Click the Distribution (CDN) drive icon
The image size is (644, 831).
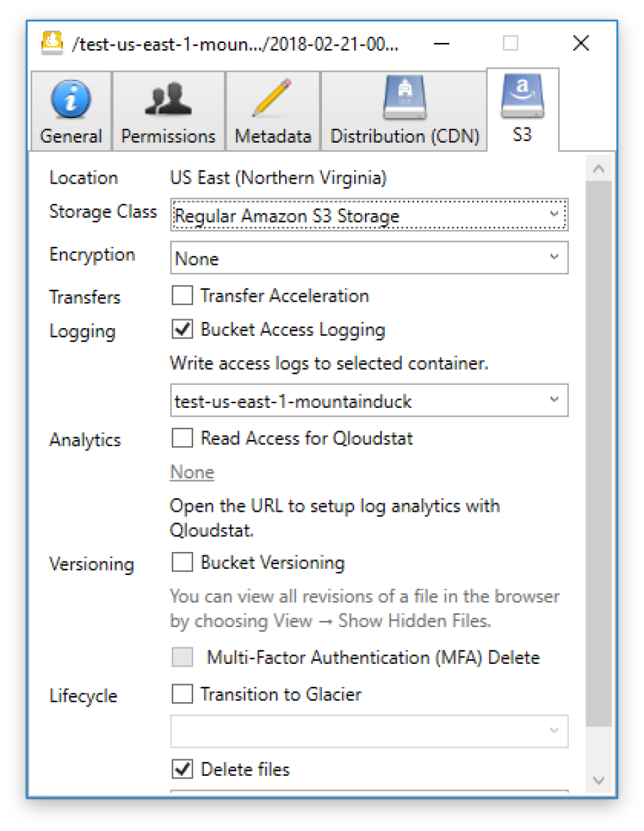[404, 98]
